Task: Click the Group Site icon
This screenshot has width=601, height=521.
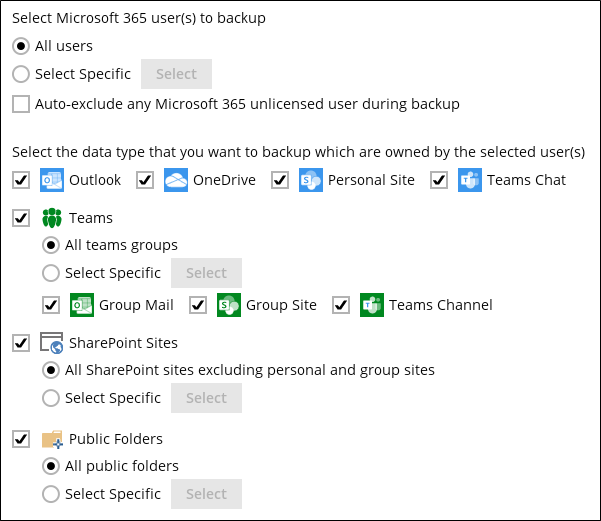Action: tap(229, 305)
